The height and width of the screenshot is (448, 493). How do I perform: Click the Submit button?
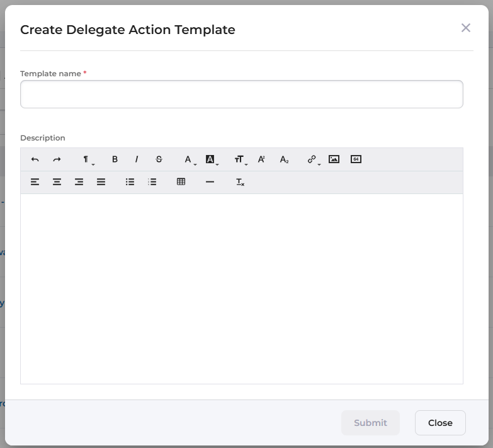tap(370, 423)
